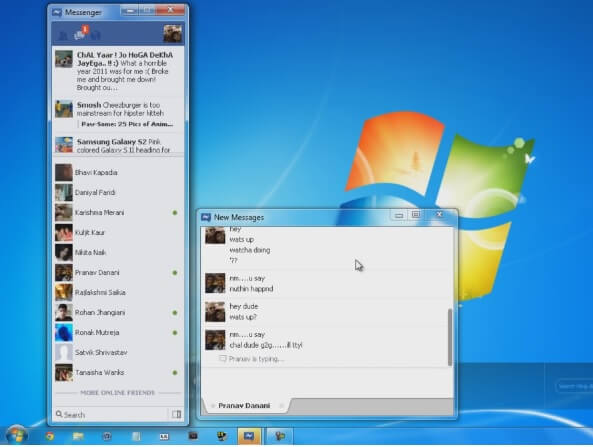
Task: Click the scrollbar in the New Messages window
Action: (450, 337)
